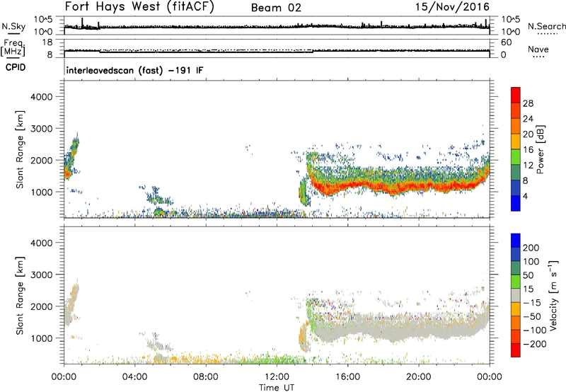The width and height of the screenshot is (566, 392).
Task: Click the 3000 km tick in power panel
Action: point(42,129)
